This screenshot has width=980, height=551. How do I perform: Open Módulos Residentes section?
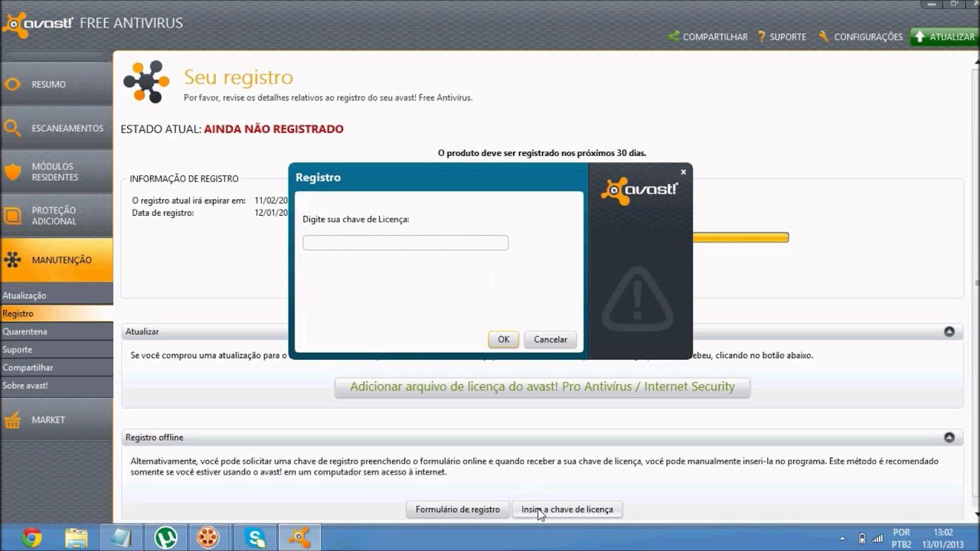pyautogui.click(x=57, y=171)
